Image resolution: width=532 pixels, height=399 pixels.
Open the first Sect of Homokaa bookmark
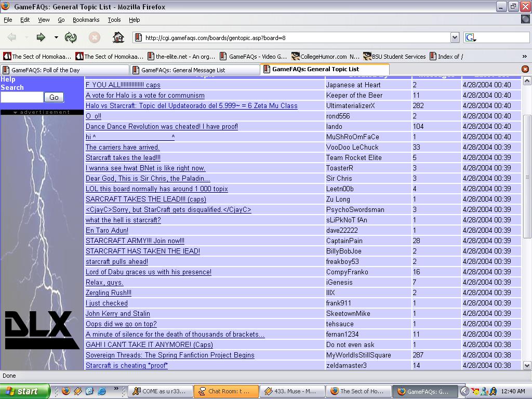pyautogui.click(x=37, y=57)
